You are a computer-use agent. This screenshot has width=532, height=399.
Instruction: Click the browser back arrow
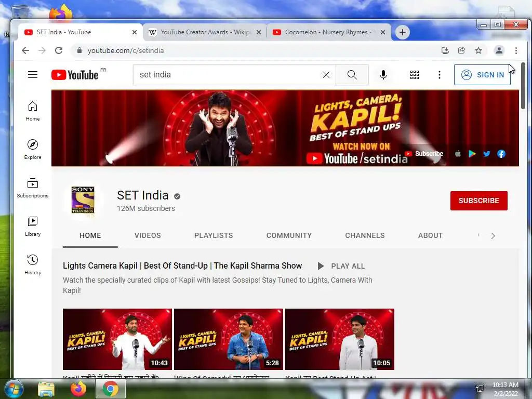25,50
